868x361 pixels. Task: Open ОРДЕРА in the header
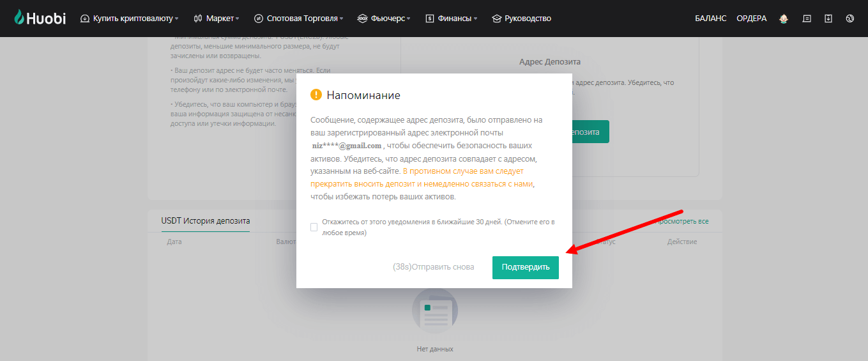point(751,19)
